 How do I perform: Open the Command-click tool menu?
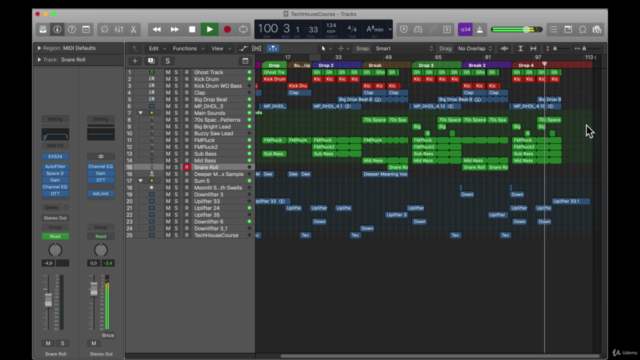coord(344,49)
